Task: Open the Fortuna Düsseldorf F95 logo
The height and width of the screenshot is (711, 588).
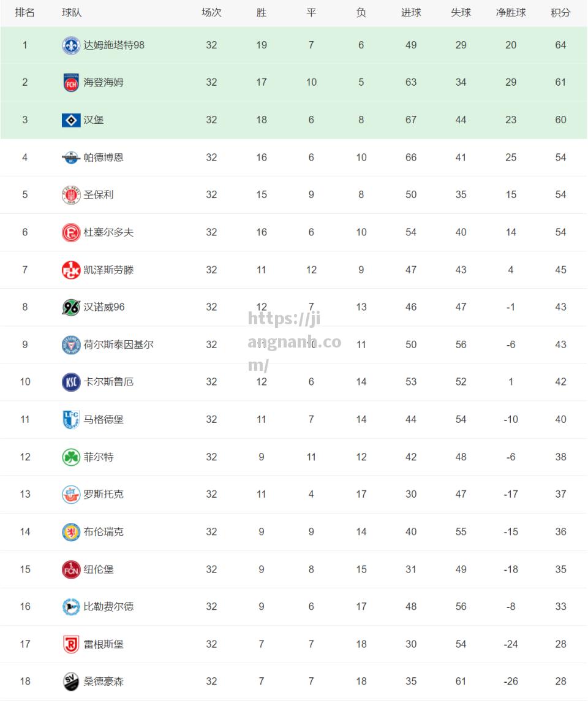Action: 70,233
